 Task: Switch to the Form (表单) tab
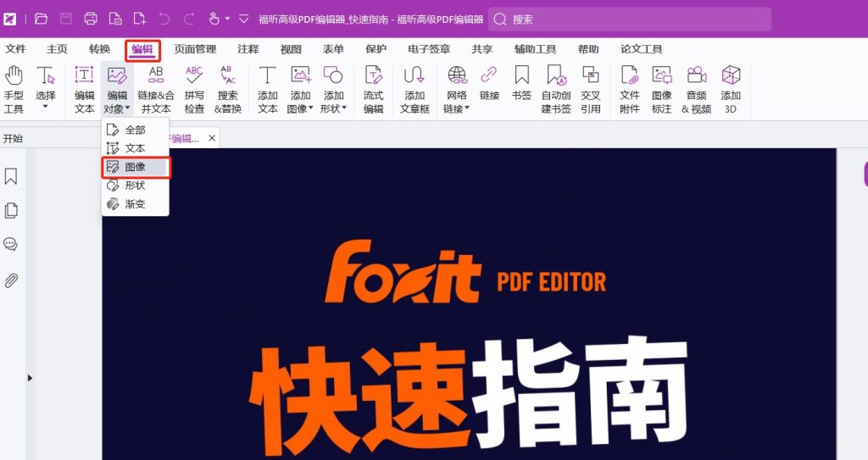coord(333,49)
